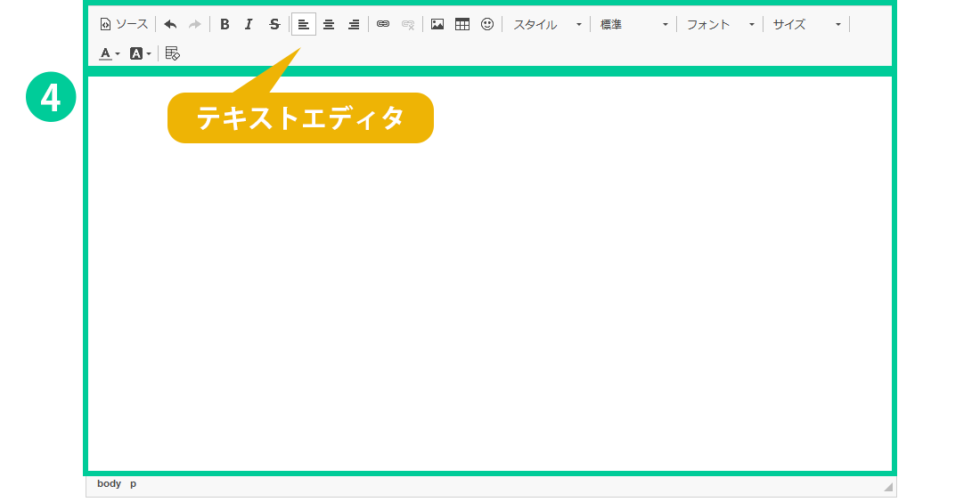Insert a hyperlink with link icon
This screenshot has width=980, height=502.
click(383, 24)
